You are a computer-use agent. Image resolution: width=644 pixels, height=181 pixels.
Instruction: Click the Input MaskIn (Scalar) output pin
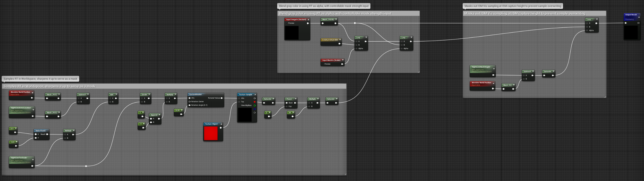(x=342, y=64)
